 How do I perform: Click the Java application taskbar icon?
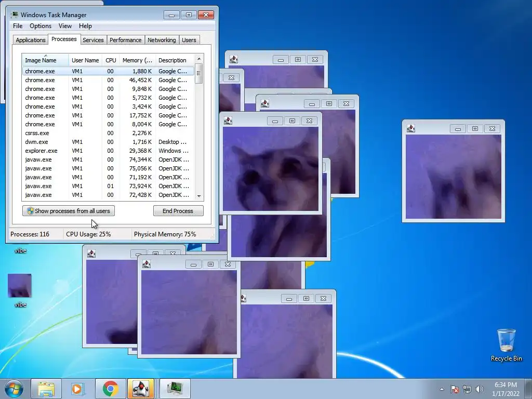coord(141,389)
